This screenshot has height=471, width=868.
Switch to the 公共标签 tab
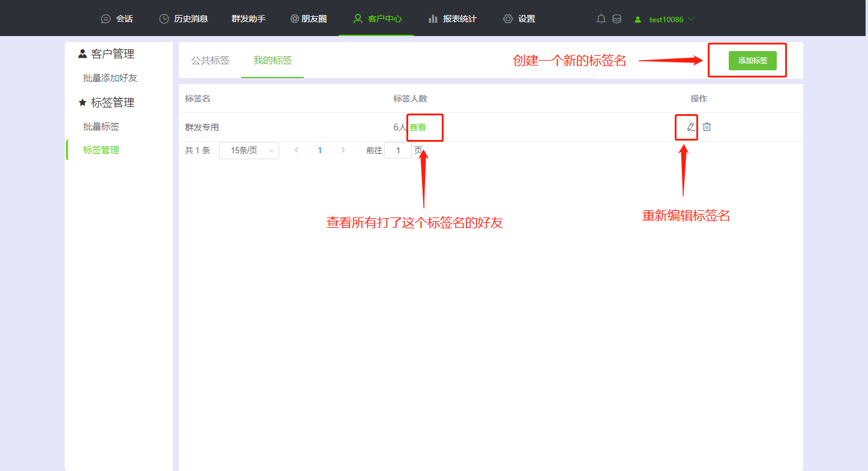(x=210, y=61)
